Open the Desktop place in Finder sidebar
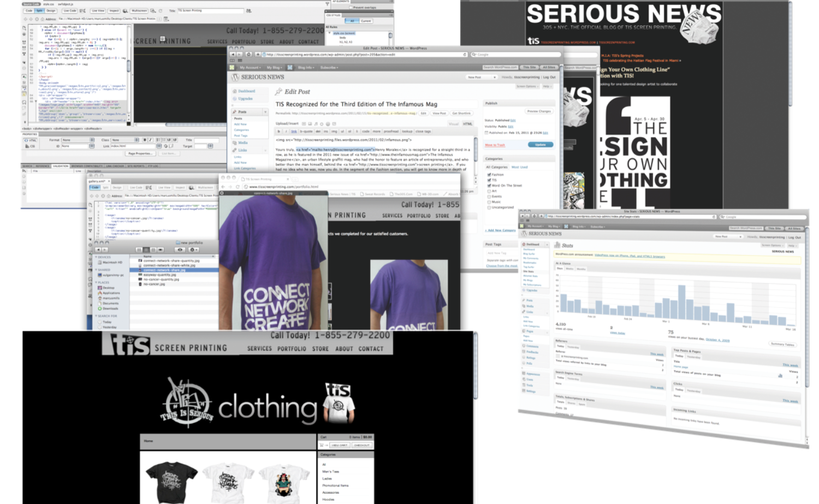Screen dimensions: 819x504 click(109, 288)
